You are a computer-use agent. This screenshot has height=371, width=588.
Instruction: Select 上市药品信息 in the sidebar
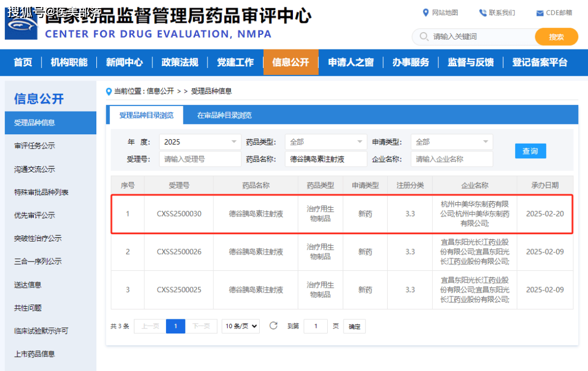click(34, 354)
